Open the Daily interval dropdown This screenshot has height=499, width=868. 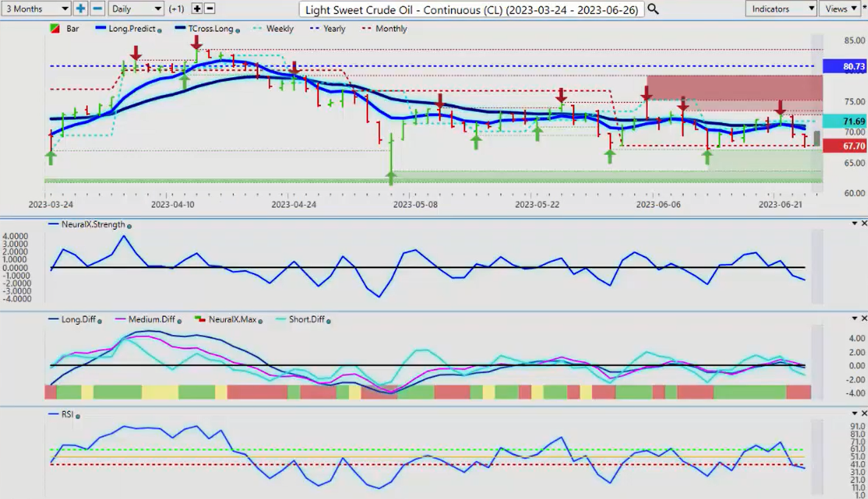click(135, 9)
